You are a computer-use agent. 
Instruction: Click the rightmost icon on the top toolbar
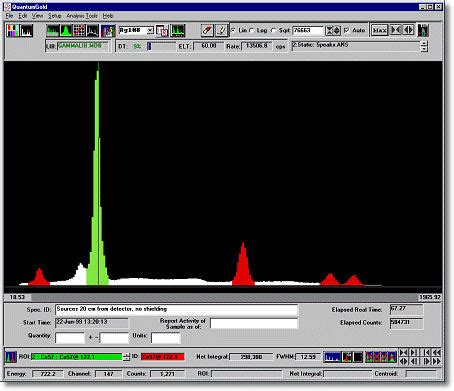[423, 30]
